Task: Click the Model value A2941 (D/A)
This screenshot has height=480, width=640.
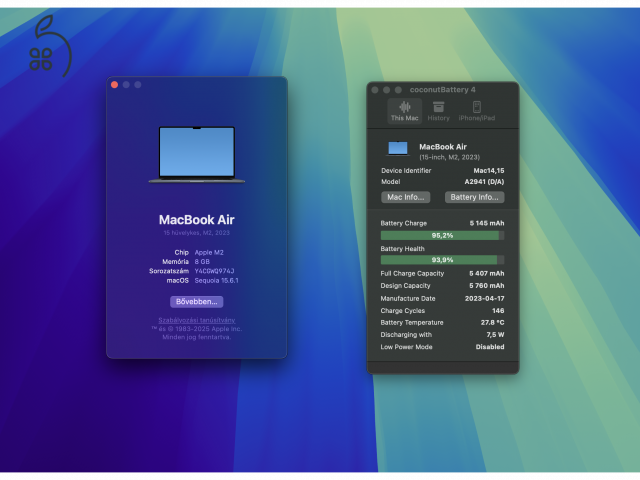Action: 484,182
